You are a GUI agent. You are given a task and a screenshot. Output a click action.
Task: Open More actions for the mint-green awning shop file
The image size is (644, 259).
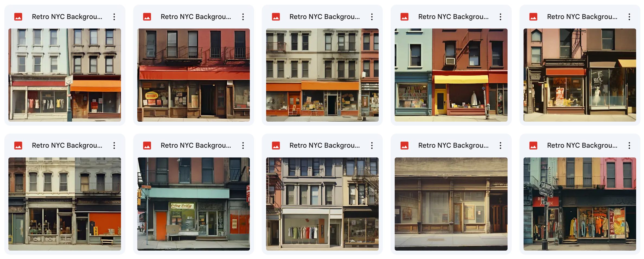click(x=243, y=146)
